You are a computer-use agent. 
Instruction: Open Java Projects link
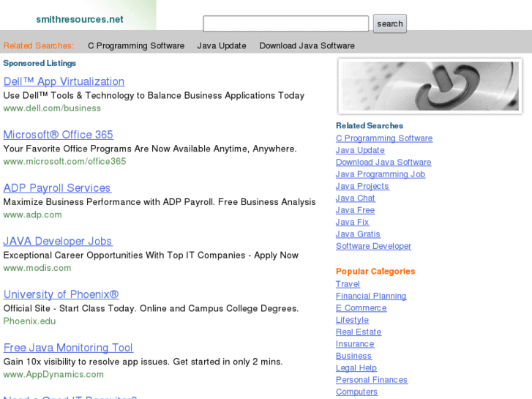tap(362, 187)
